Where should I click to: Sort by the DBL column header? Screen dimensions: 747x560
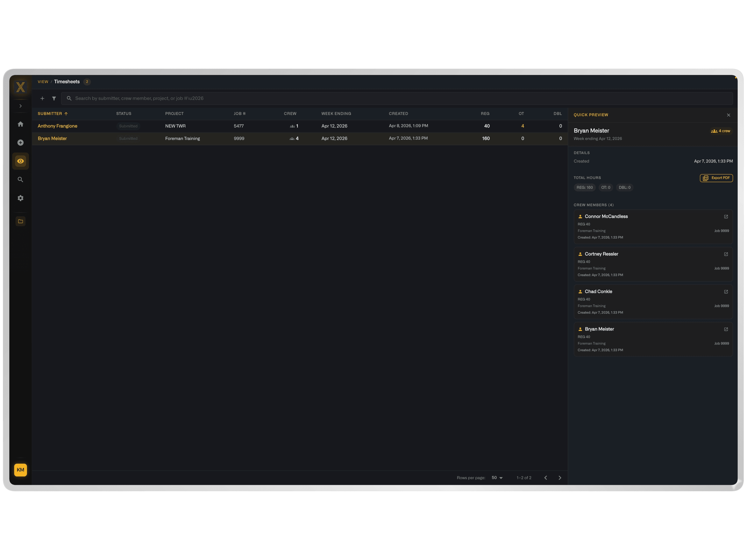[558, 114]
